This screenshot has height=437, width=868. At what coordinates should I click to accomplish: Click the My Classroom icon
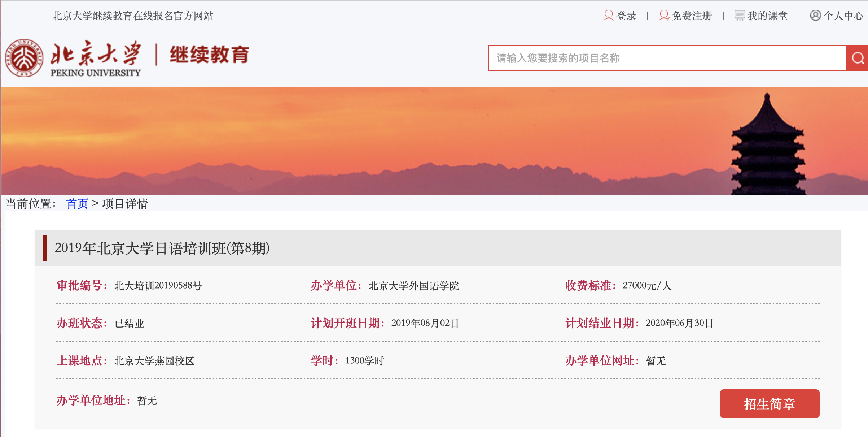pos(740,16)
